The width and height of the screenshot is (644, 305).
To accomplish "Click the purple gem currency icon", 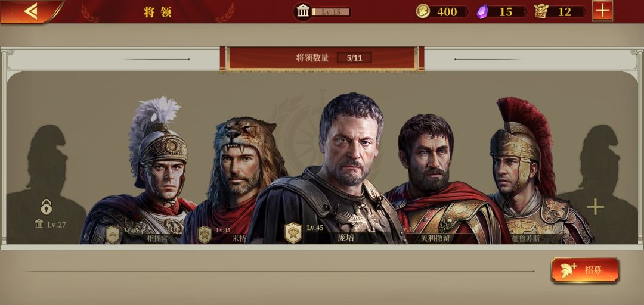I will click(482, 11).
